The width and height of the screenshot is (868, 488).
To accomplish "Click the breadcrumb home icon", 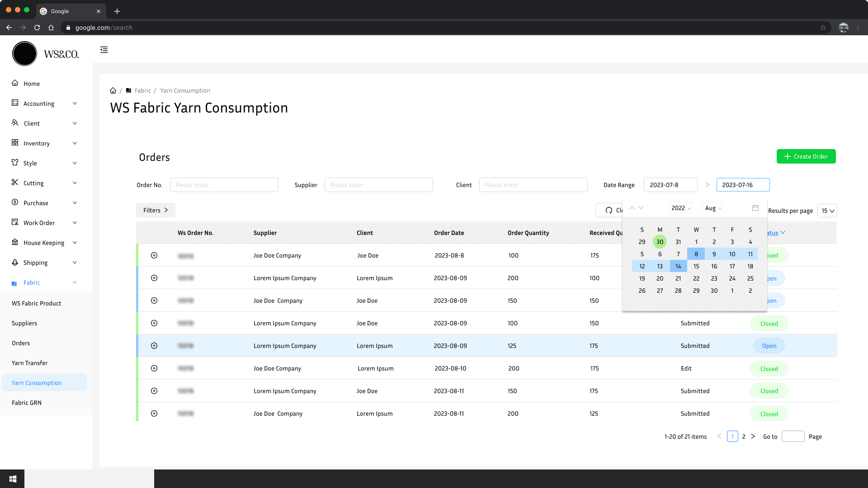I will [x=113, y=90].
